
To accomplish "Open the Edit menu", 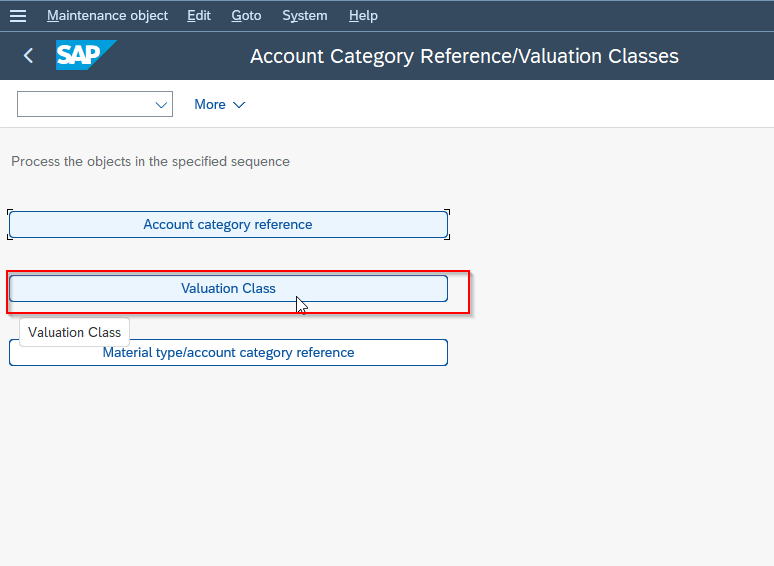I will (199, 16).
